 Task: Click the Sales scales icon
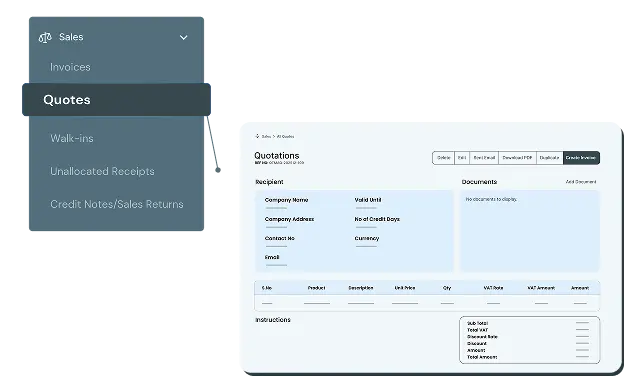pos(45,37)
